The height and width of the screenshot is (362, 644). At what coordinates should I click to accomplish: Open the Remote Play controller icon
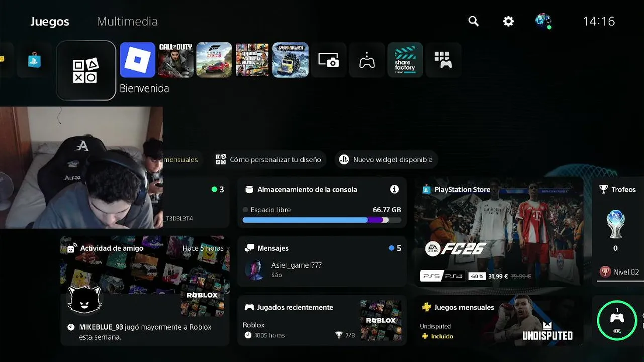point(366,60)
